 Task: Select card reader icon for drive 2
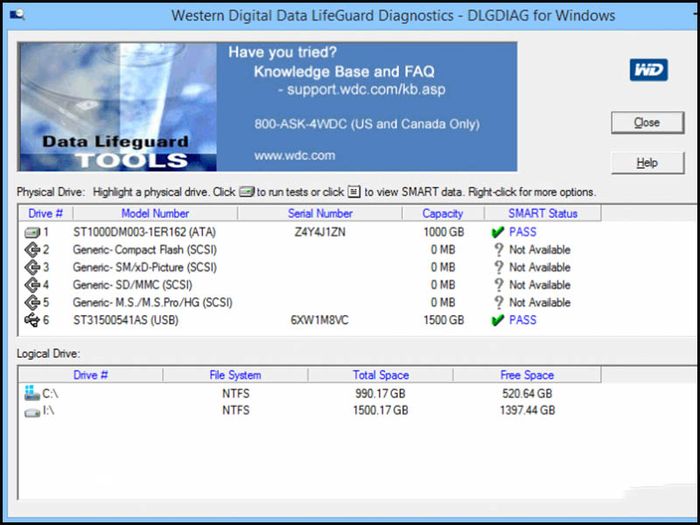[32, 250]
